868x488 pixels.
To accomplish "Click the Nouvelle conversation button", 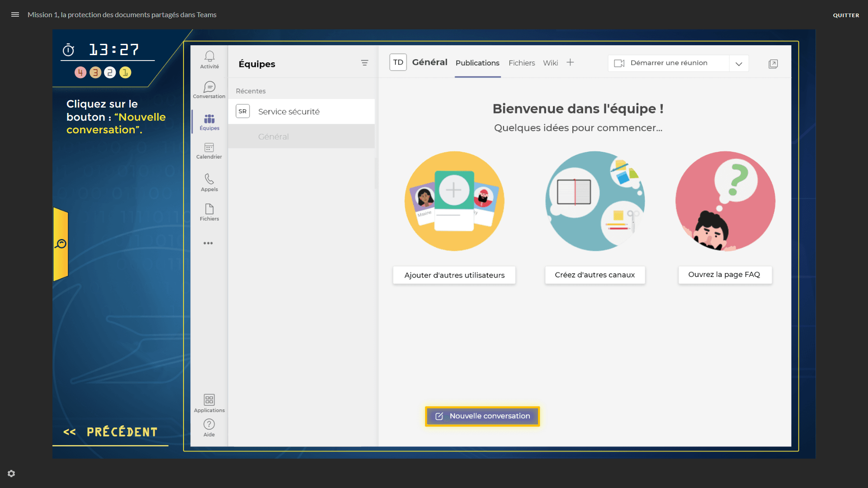I will 482,416.
